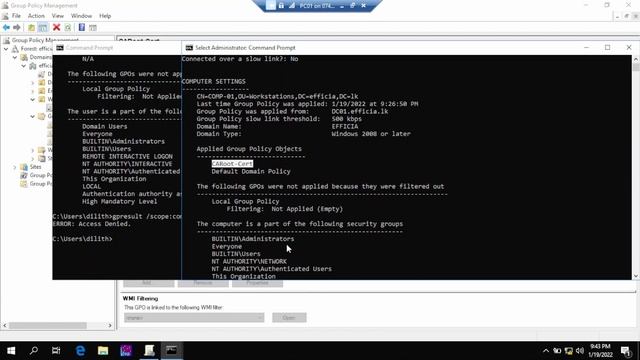
Task: Click the taskbar Search magnifier
Action: coord(34,351)
